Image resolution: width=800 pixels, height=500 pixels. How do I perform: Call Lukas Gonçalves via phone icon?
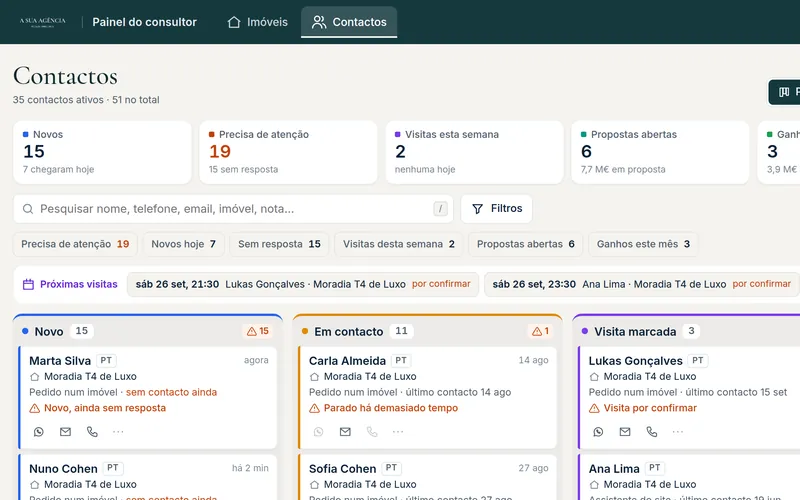point(652,432)
